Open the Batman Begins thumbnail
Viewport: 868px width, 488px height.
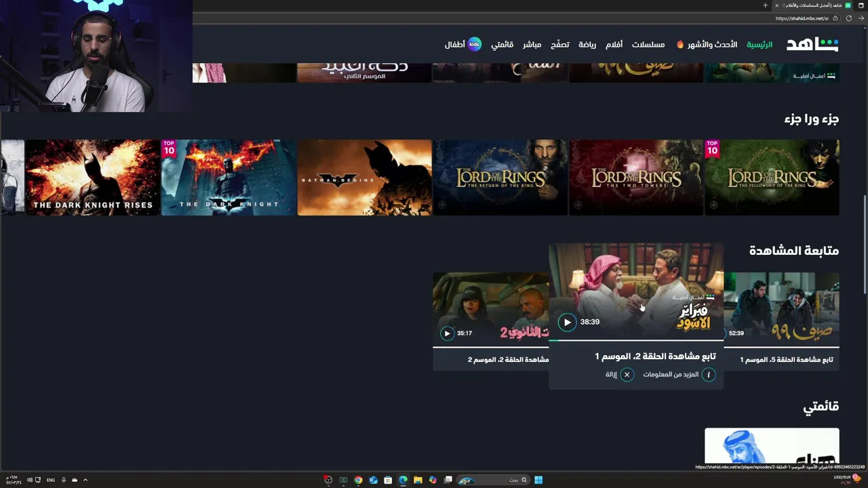tap(364, 178)
